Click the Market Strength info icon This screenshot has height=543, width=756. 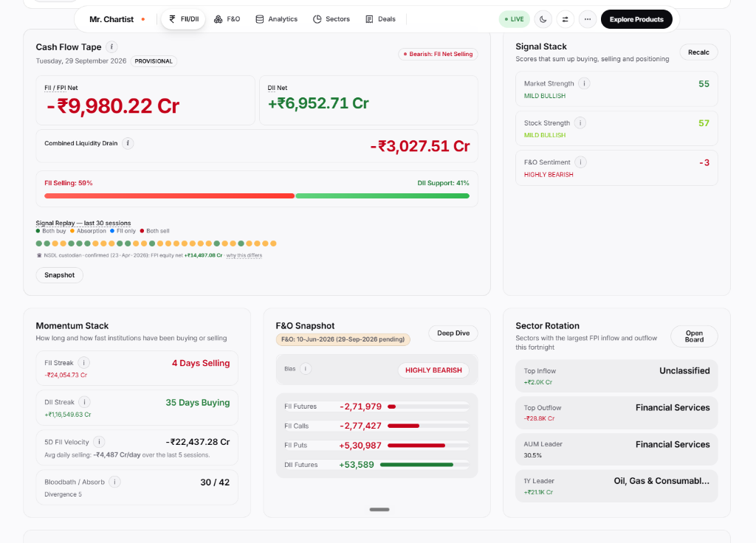[x=585, y=83]
